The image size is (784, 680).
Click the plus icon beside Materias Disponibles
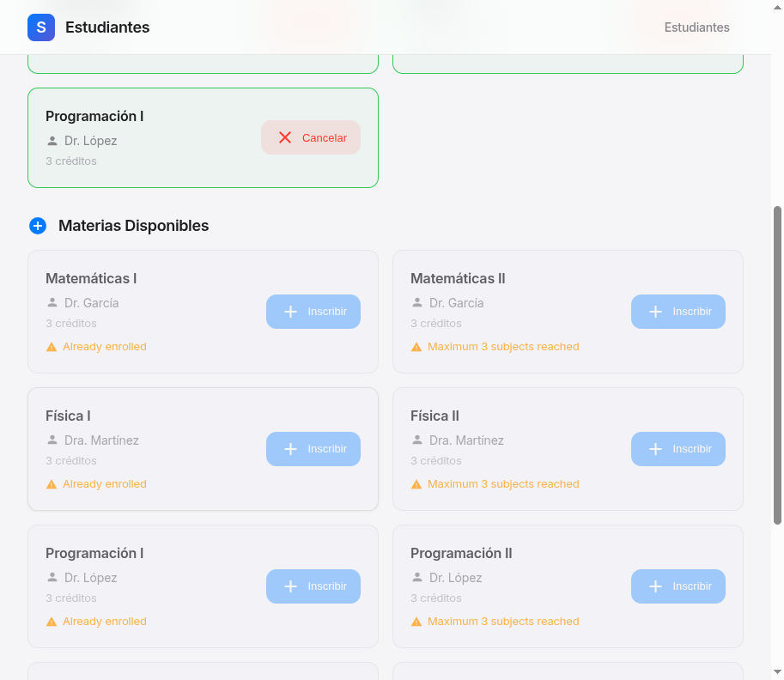[38, 226]
